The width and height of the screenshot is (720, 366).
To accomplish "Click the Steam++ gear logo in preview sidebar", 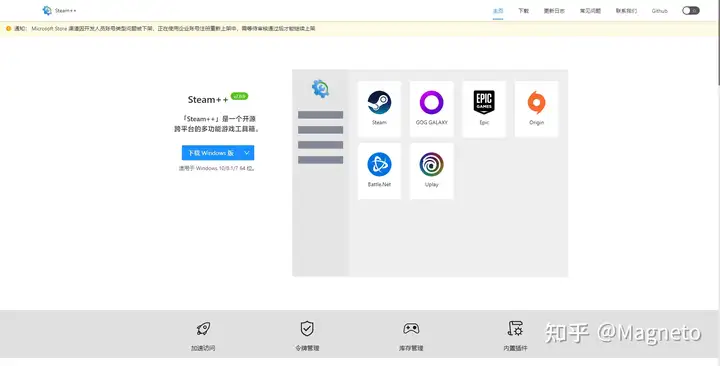I will pyautogui.click(x=321, y=88).
